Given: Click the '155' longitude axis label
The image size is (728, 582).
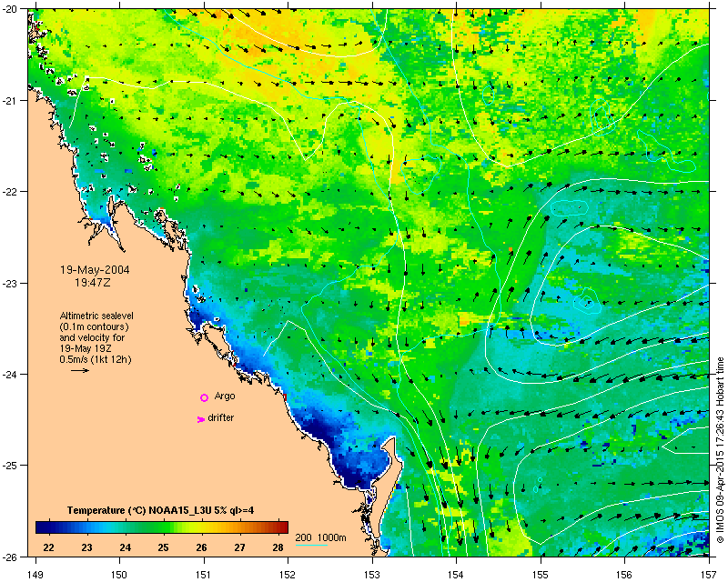Looking at the screenshot, I should pos(541,575).
